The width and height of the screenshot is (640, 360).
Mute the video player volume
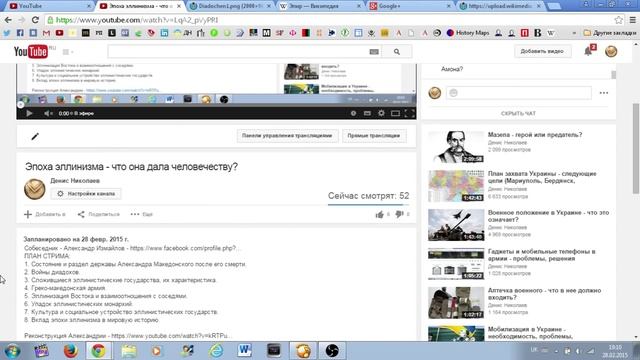coord(48,113)
